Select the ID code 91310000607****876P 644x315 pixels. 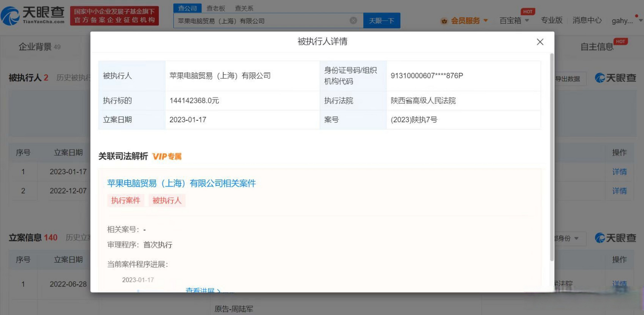[x=427, y=76]
